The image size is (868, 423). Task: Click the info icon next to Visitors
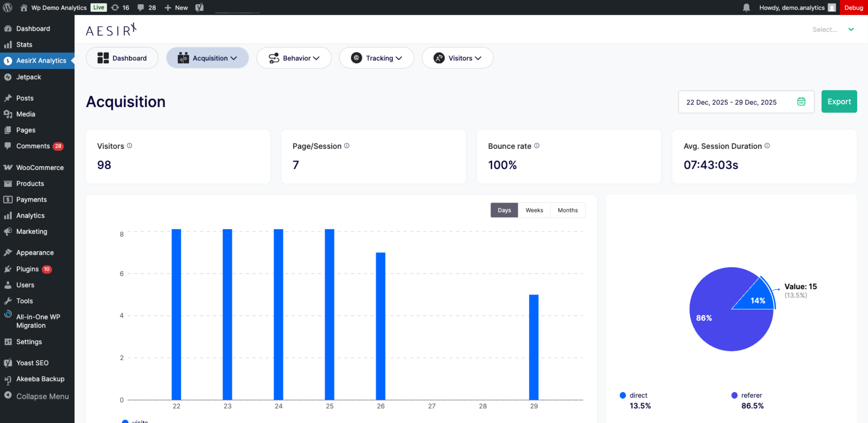point(130,146)
